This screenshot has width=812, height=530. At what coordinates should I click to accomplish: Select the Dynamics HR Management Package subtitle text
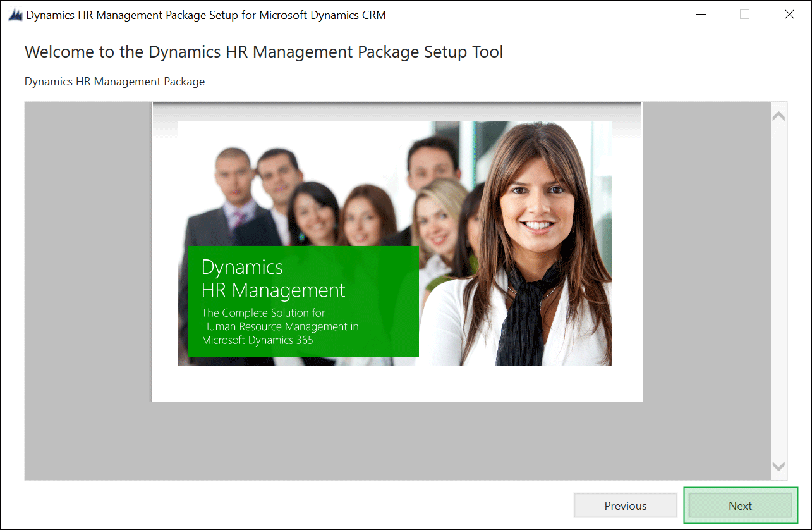(x=114, y=81)
